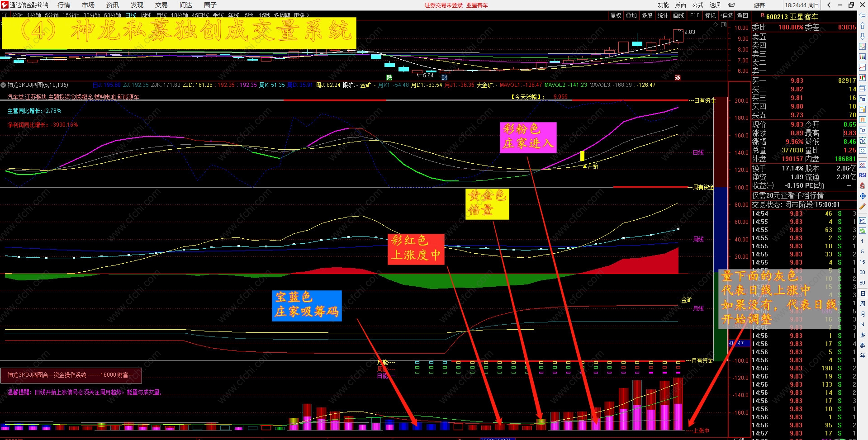Click the 游客 guest account label
The image size is (868, 440).
[x=759, y=5]
